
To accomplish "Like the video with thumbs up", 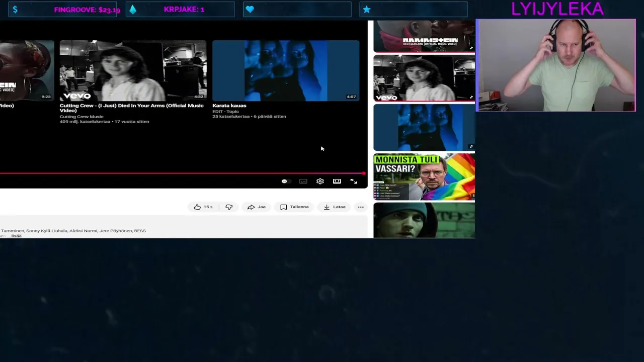I will pyautogui.click(x=197, y=207).
